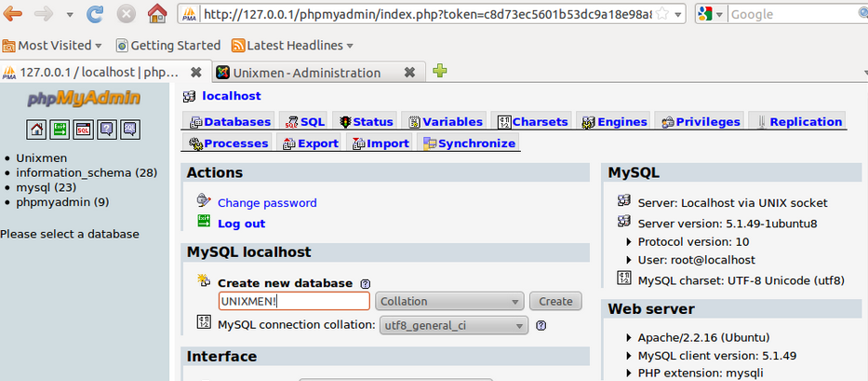Click the new database name field

[294, 301]
